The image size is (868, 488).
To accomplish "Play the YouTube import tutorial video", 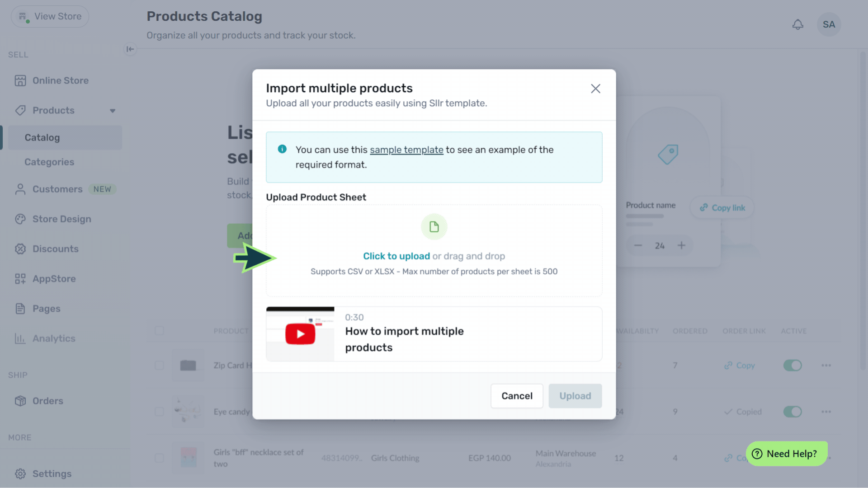I will tap(300, 334).
